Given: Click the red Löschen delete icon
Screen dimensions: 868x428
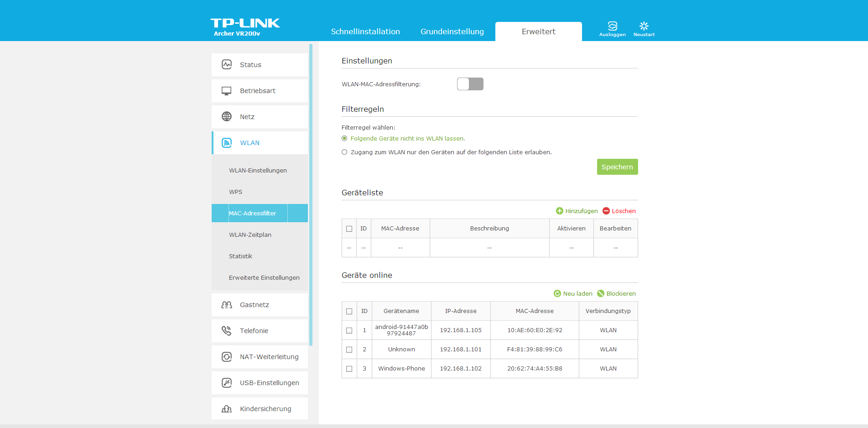Looking at the screenshot, I should (606, 211).
